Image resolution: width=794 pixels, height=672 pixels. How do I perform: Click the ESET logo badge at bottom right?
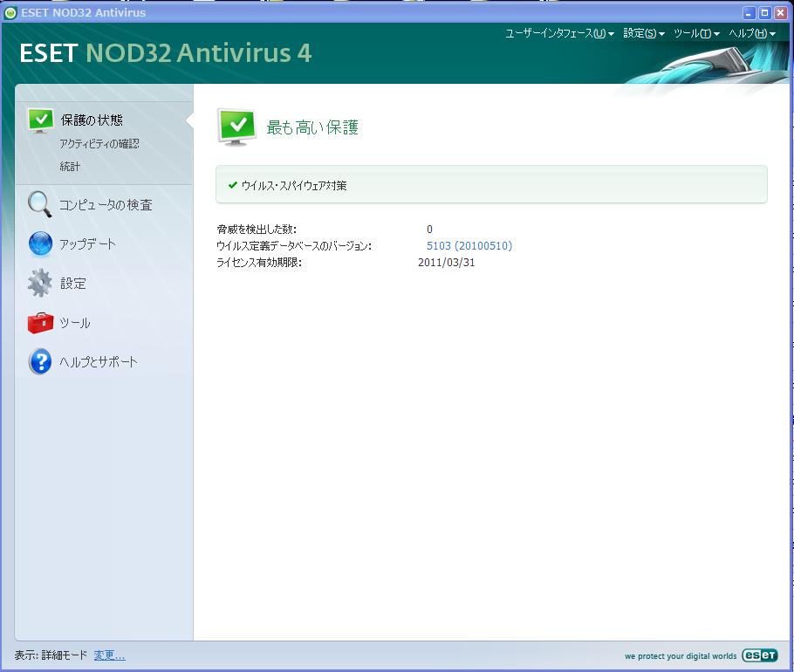click(760, 655)
